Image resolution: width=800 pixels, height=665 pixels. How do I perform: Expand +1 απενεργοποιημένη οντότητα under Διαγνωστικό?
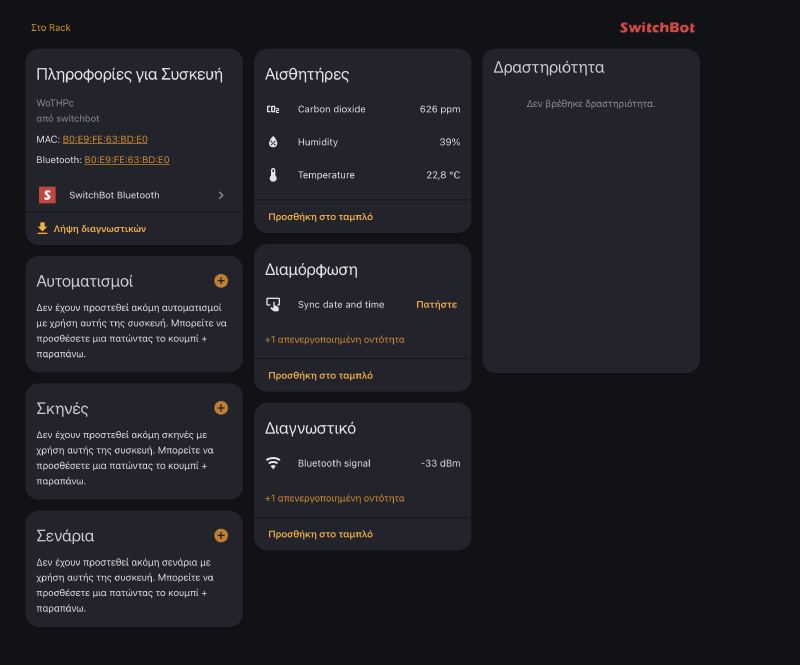(336, 498)
